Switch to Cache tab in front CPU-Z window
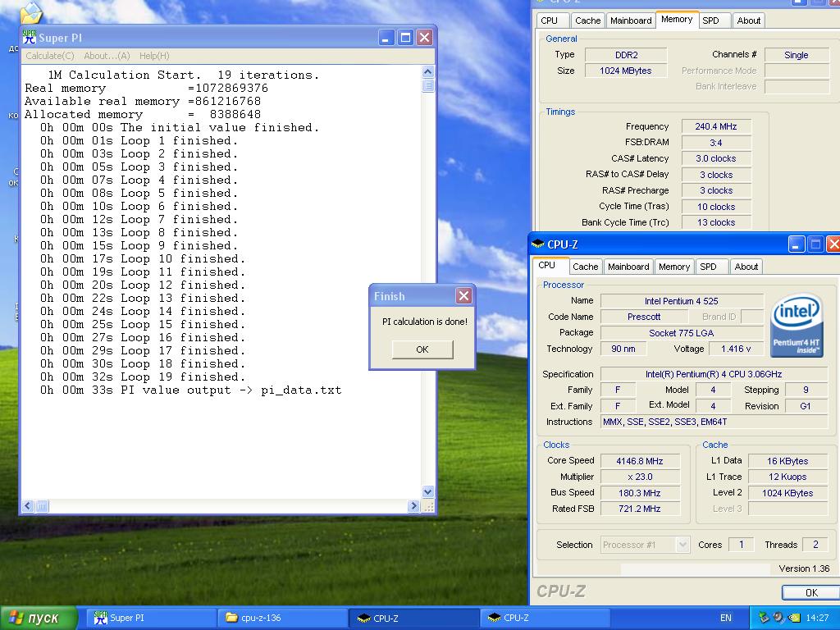 coord(585,267)
